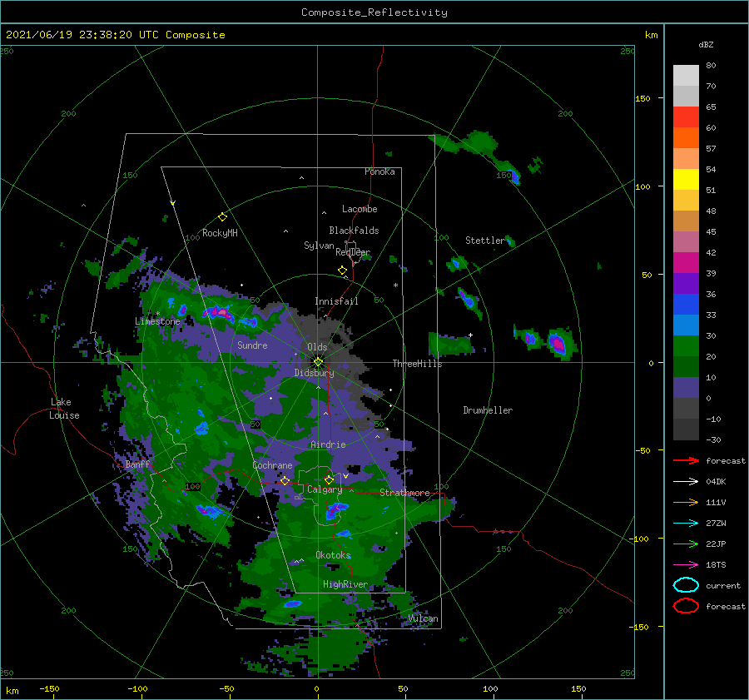The width and height of the screenshot is (749, 700).
Task: Click the Cochrane town label
Action: pyautogui.click(x=272, y=465)
